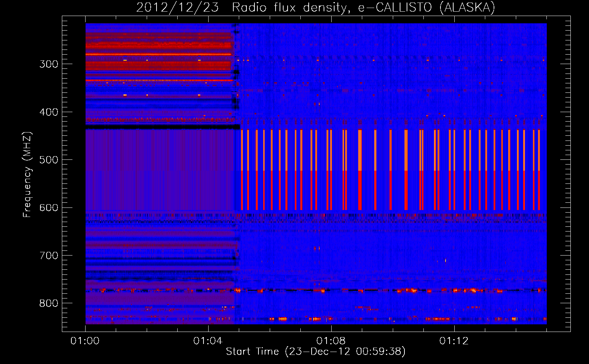The width and height of the screenshot is (589, 364).
Task: Select the 500 frequency tick label
Action: pos(49,160)
